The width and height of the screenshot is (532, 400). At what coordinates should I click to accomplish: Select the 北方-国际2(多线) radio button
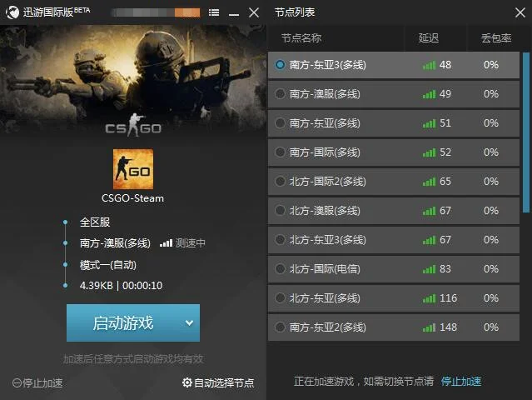[280, 182]
